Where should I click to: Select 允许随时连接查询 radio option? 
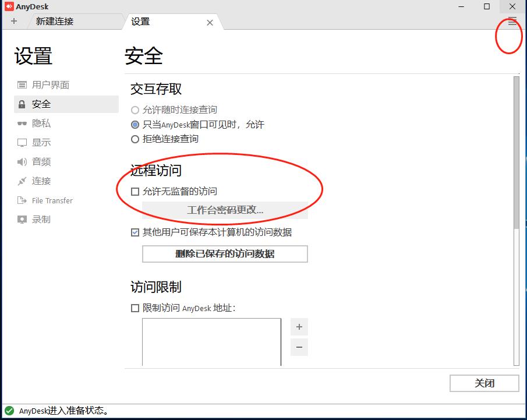pos(174,110)
